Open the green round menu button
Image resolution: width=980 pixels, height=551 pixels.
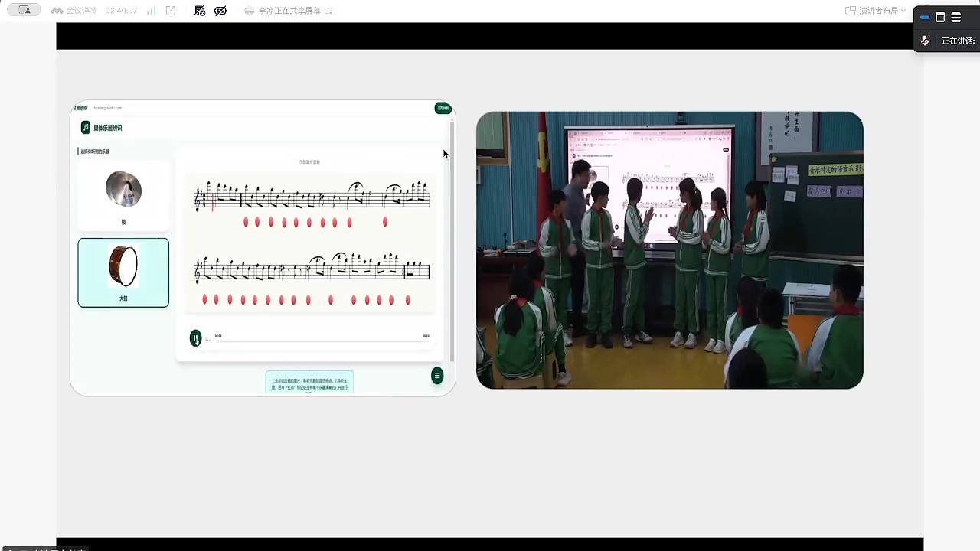437,375
